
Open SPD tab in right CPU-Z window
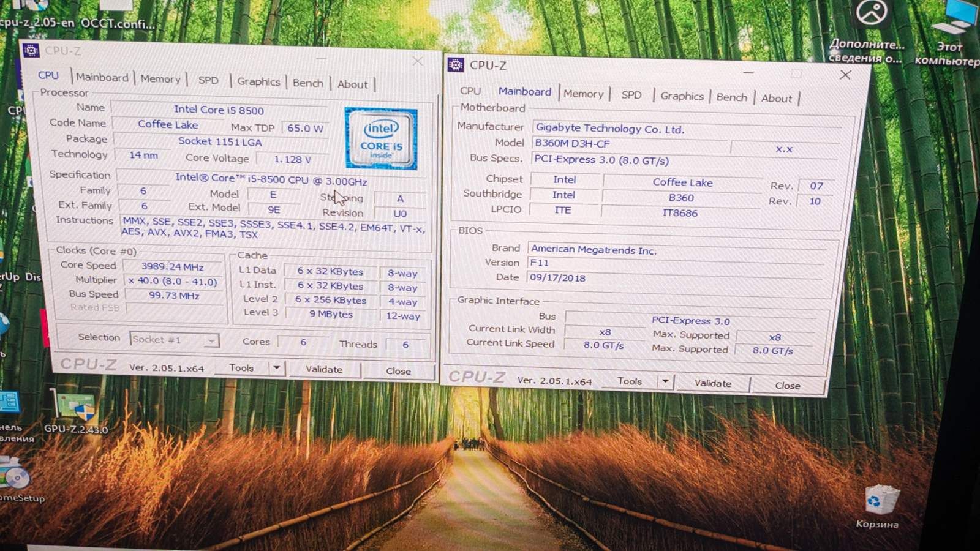(631, 95)
